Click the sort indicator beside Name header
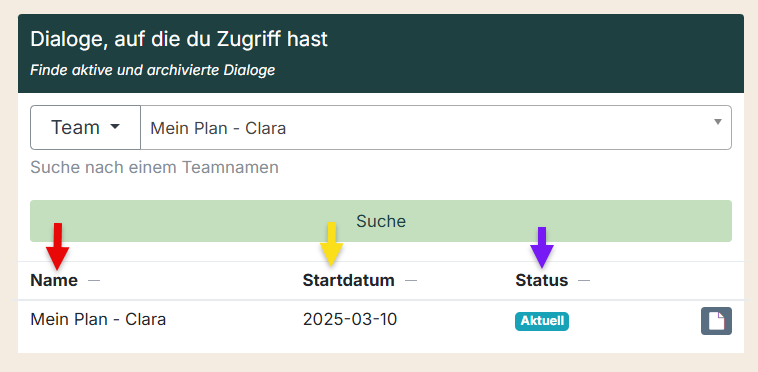Screen dimensions: 758x372 (94, 280)
